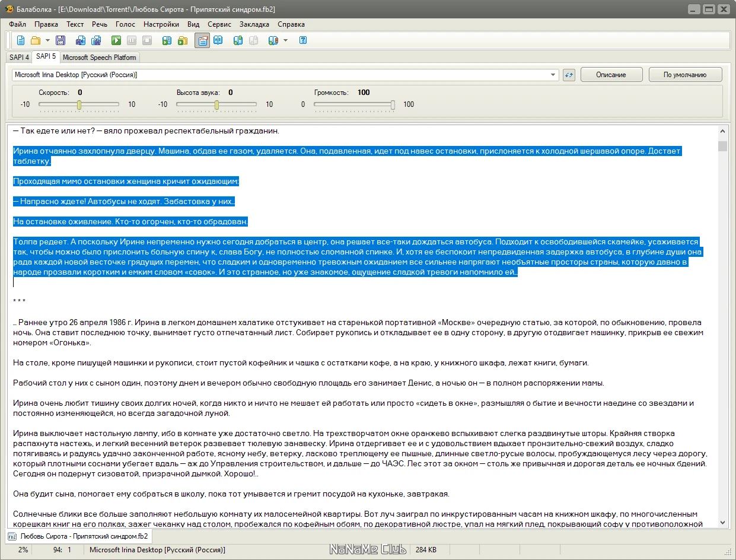Click the Балаболка application icon in title bar
This screenshot has height=560, width=736.
tap(8, 9)
